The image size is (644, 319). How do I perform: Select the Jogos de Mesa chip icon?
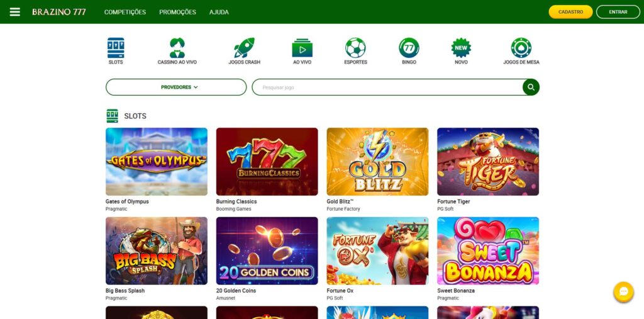coord(521,48)
